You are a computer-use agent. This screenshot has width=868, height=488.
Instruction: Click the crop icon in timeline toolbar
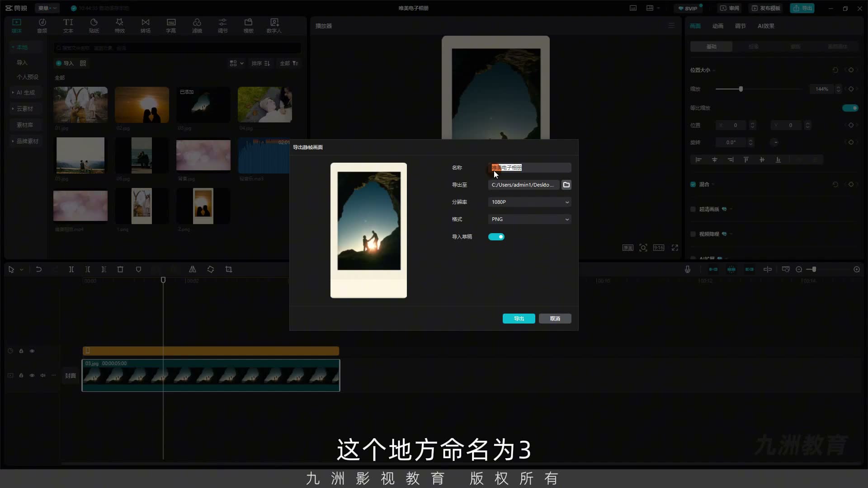click(x=229, y=269)
